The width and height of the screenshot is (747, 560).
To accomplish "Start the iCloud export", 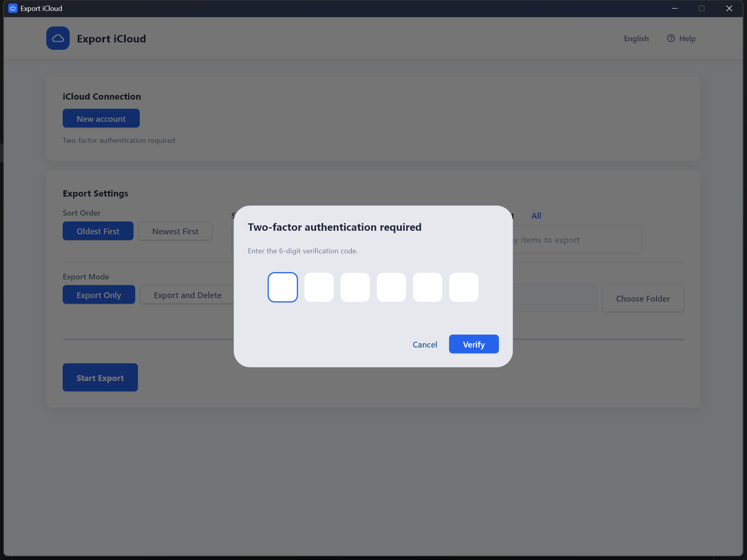I will [x=100, y=377].
